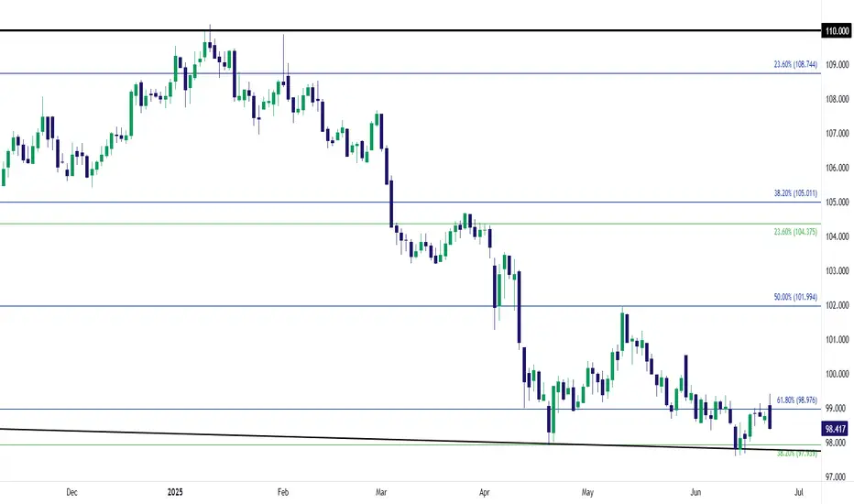Select the 2025 label on time axis
The width and height of the screenshot is (854, 504).
coord(175,492)
